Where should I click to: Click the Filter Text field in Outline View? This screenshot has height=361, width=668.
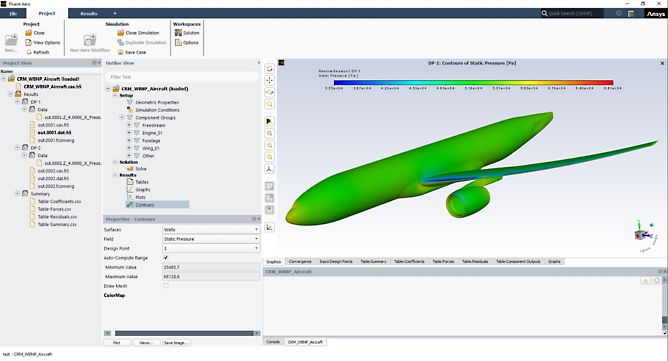click(182, 77)
